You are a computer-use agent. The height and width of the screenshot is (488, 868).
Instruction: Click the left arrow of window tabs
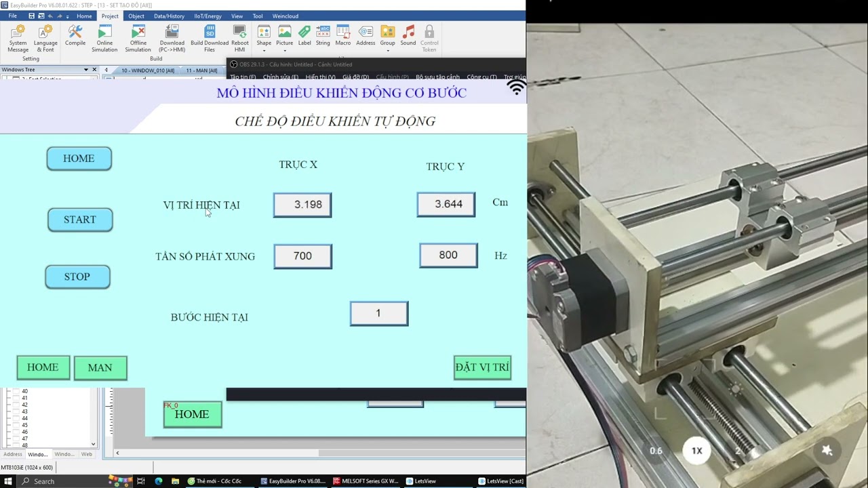pyautogui.click(x=106, y=70)
